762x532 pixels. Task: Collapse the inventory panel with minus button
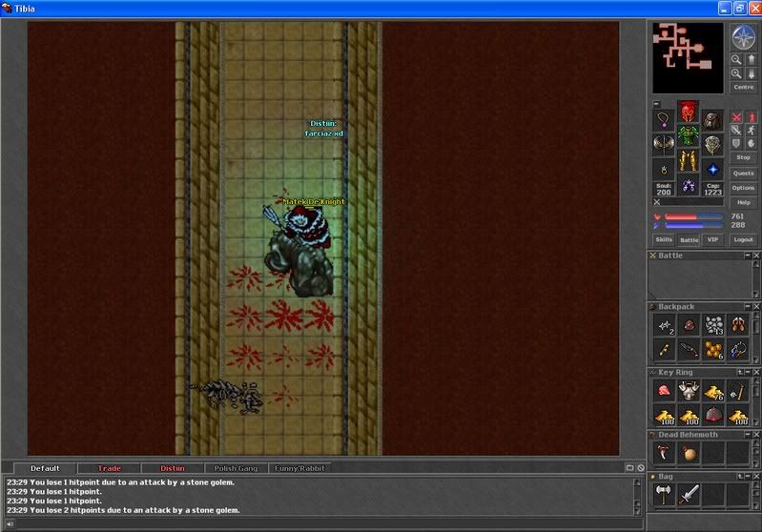[656, 104]
